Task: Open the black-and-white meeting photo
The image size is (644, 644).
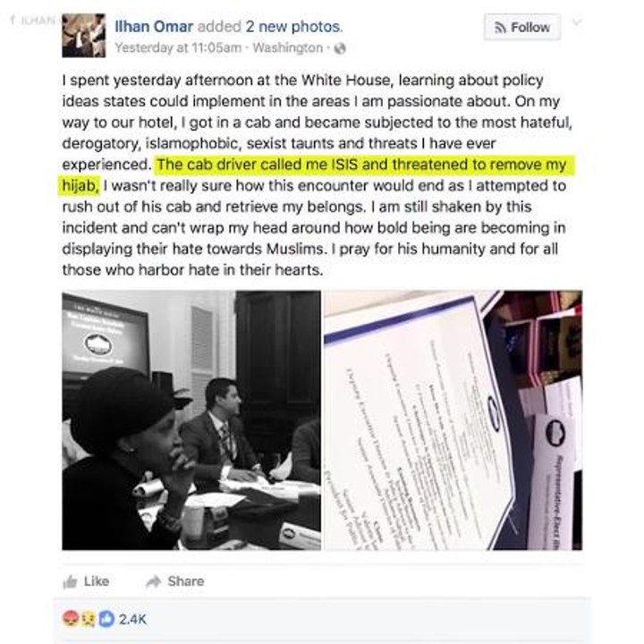Action: [x=191, y=419]
